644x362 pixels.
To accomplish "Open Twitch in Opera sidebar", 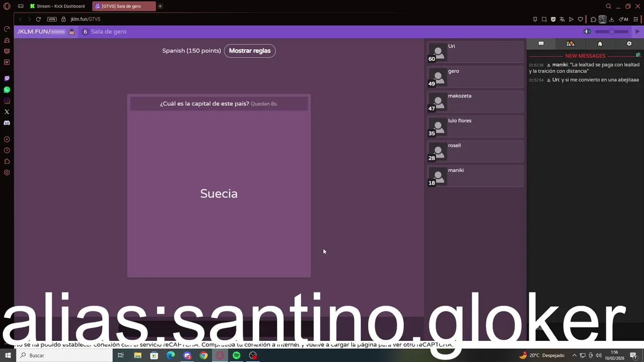I will [x=7, y=78].
